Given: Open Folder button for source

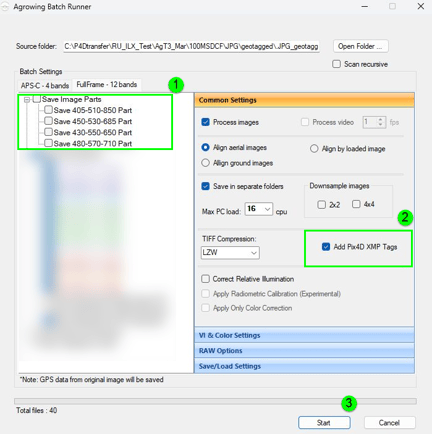Looking at the screenshot, I should point(361,46).
